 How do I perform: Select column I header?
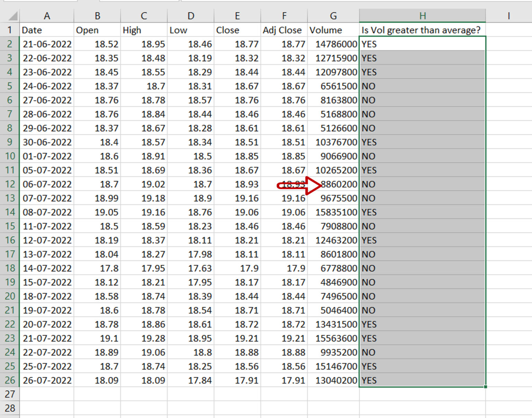click(x=509, y=15)
